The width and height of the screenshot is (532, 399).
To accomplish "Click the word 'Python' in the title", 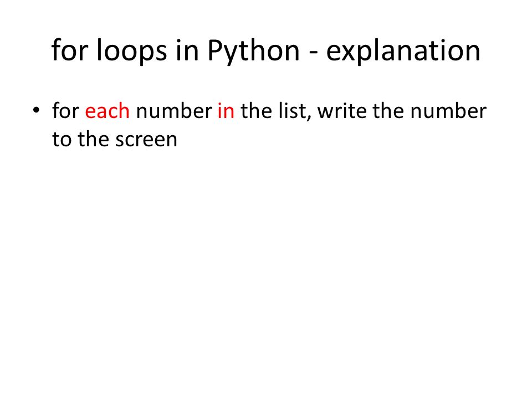I will 253,51.
